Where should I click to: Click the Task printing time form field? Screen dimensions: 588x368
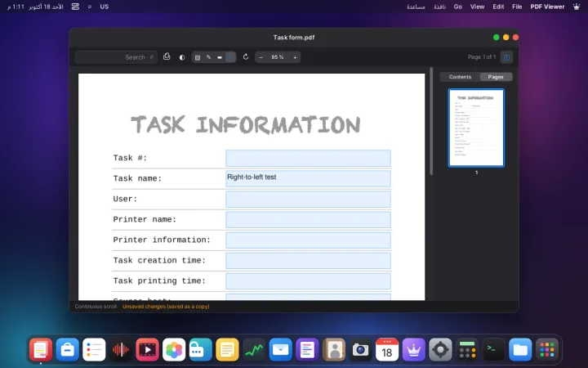(x=308, y=280)
